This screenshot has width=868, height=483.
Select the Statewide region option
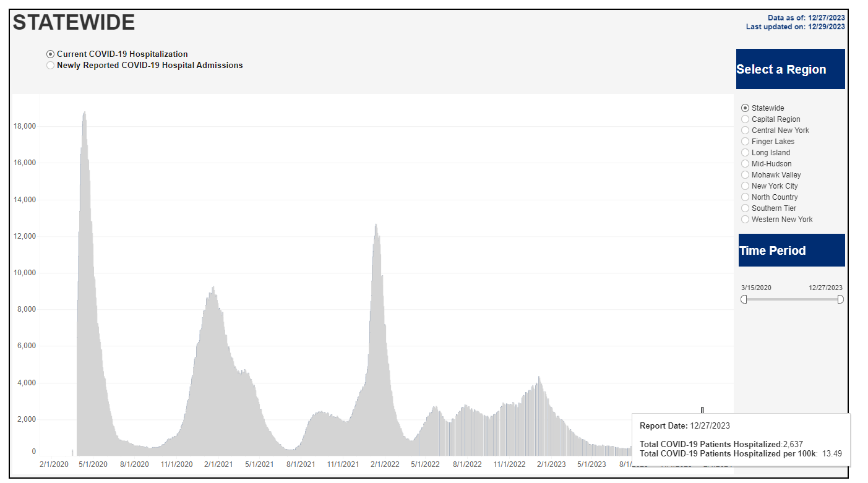[745, 108]
